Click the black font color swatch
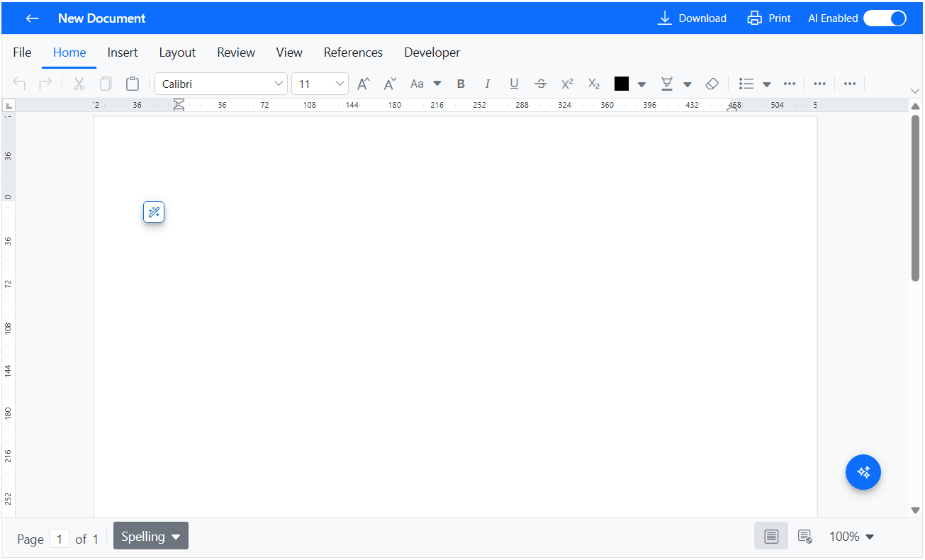Image resolution: width=925 pixels, height=560 pixels. 622,84
